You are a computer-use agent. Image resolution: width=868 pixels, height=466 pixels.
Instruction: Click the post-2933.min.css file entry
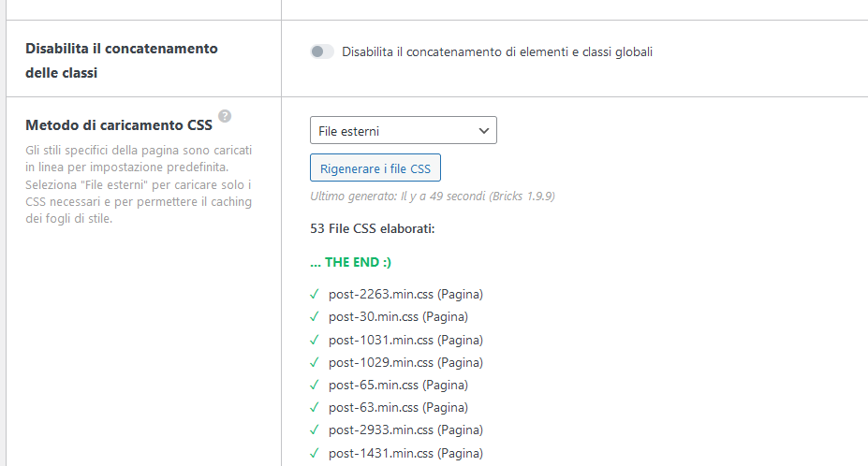click(405, 430)
